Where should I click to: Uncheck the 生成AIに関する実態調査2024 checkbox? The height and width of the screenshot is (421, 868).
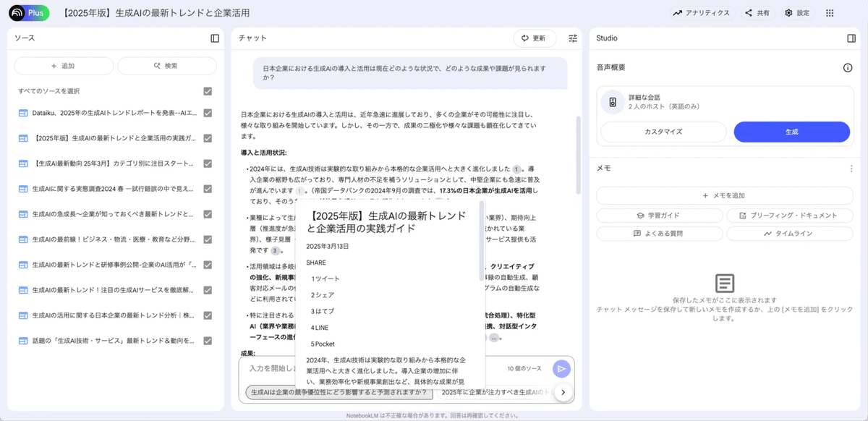(x=208, y=188)
